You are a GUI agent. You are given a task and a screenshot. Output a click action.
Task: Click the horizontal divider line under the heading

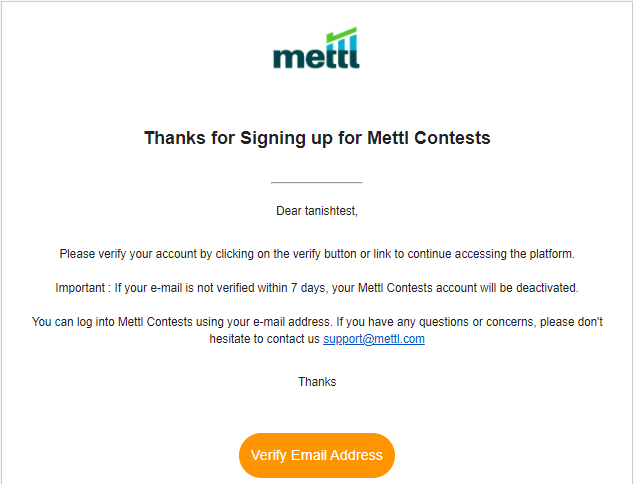point(317,182)
